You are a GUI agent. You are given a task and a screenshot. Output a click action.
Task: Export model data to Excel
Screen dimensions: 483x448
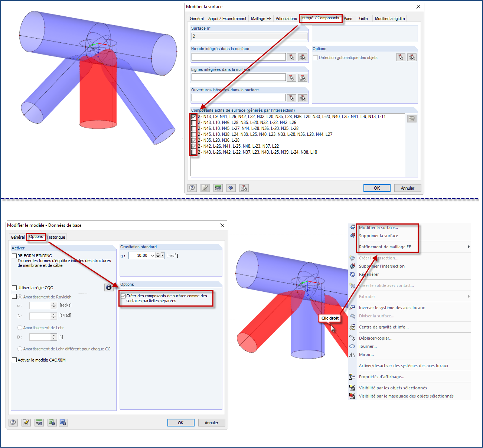pyautogui.click(x=52, y=422)
